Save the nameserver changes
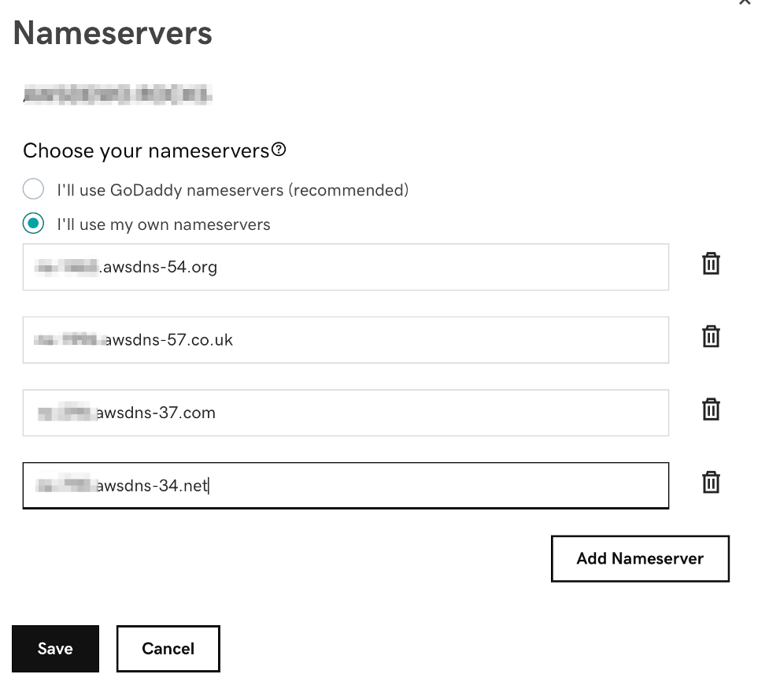 pos(54,648)
